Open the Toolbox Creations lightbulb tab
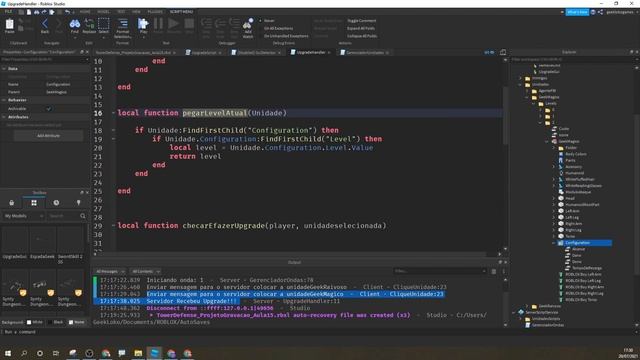The height and width of the screenshot is (360, 640). coord(78,203)
